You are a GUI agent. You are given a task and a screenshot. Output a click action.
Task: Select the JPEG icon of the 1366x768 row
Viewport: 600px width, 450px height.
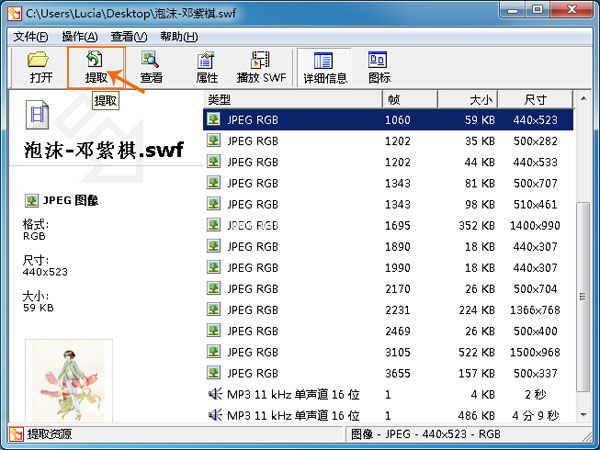pyautogui.click(x=214, y=309)
